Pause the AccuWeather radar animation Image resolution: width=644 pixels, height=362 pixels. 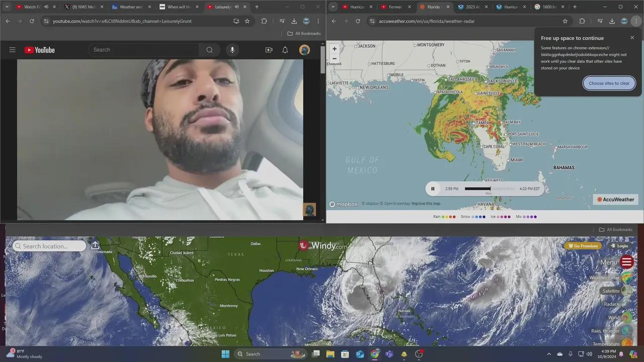pos(433,189)
